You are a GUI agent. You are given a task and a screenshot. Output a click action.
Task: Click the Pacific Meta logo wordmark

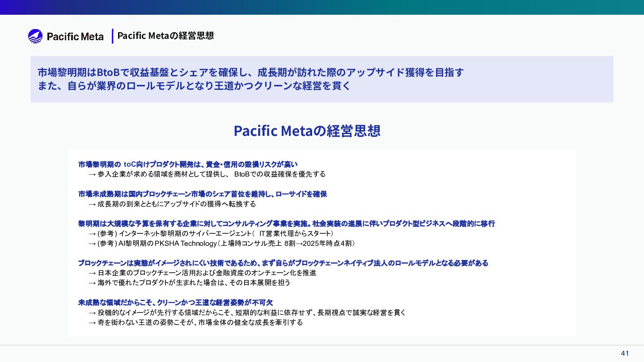tap(75, 37)
